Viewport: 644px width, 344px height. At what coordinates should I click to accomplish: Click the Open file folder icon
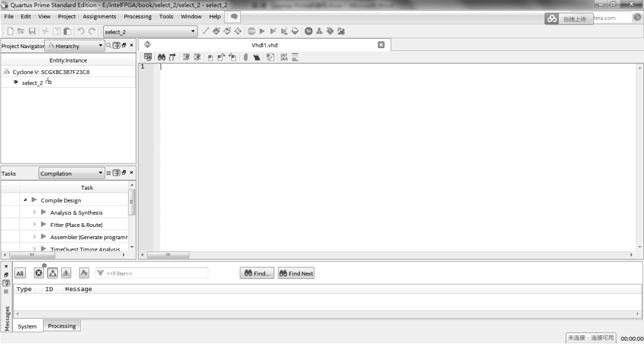(x=20, y=31)
